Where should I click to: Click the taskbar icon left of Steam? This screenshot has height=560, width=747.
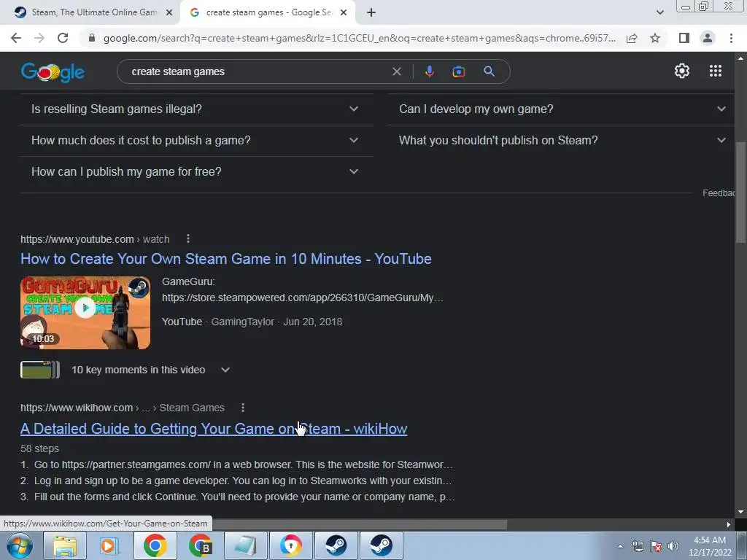pos(290,545)
